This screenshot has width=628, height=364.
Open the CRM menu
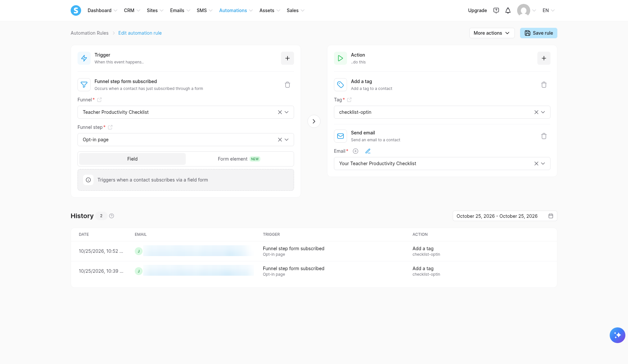pos(132,10)
